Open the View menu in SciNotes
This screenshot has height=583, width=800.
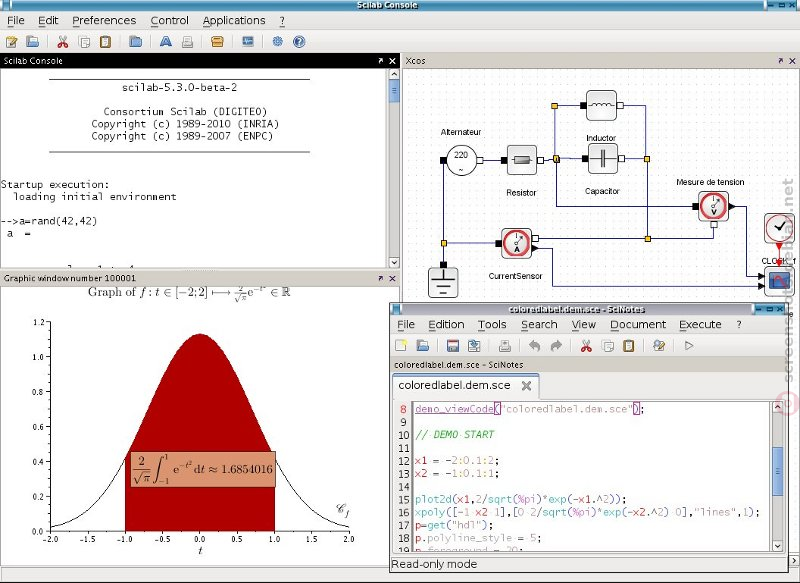pos(584,324)
